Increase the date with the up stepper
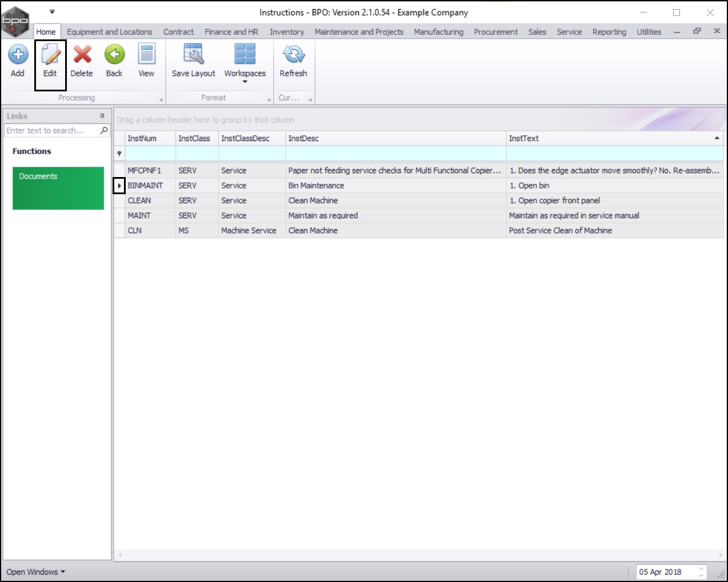This screenshot has height=582, width=728. pyautogui.click(x=701, y=568)
